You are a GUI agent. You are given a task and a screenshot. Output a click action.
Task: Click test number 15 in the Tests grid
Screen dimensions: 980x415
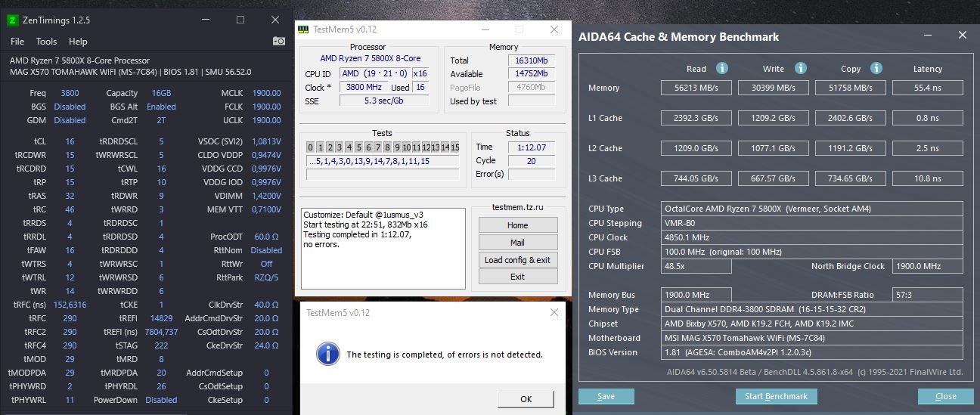tap(454, 147)
